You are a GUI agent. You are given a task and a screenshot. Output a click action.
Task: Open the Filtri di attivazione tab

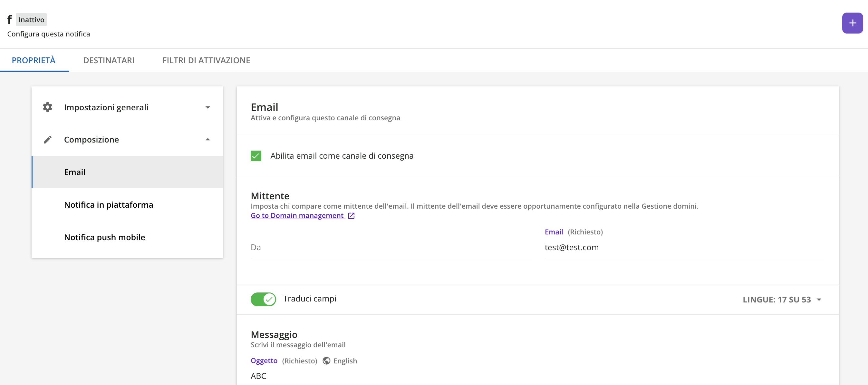coord(206,60)
